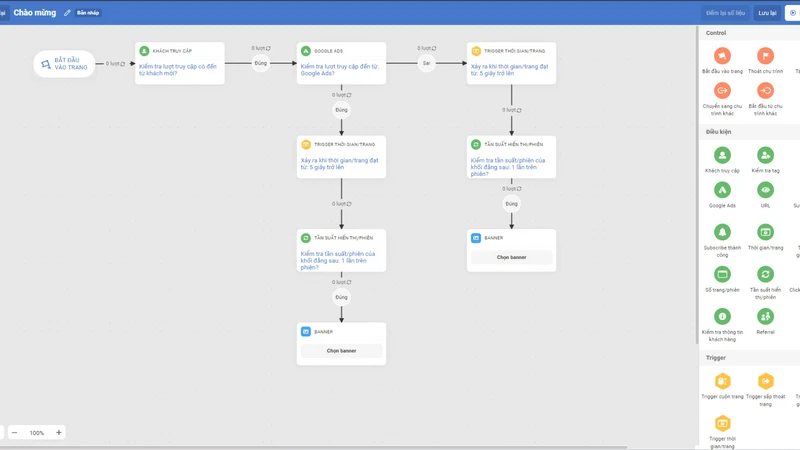Select the Referral condition icon
Screen dimensions: 800x450
pyautogui.click(x=765, y=316)
